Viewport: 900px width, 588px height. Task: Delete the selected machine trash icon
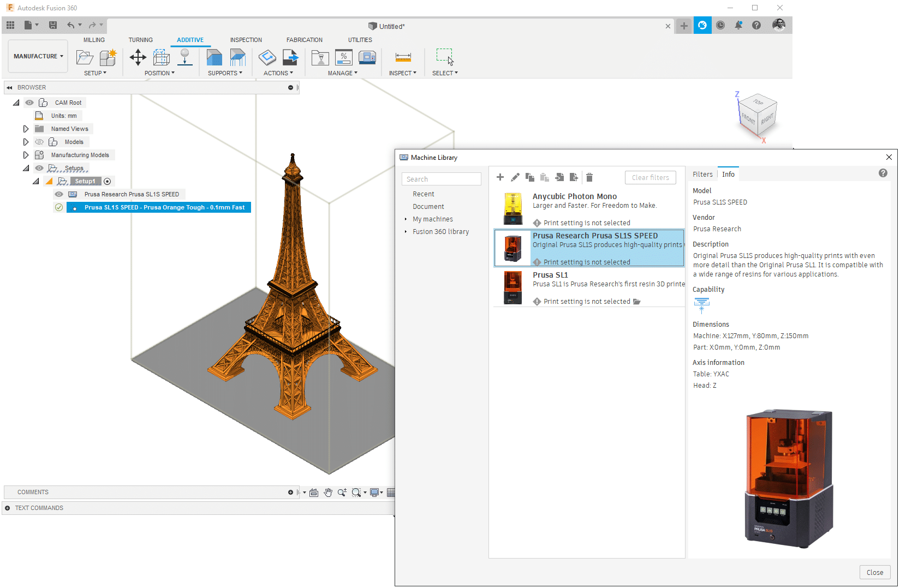589,177
